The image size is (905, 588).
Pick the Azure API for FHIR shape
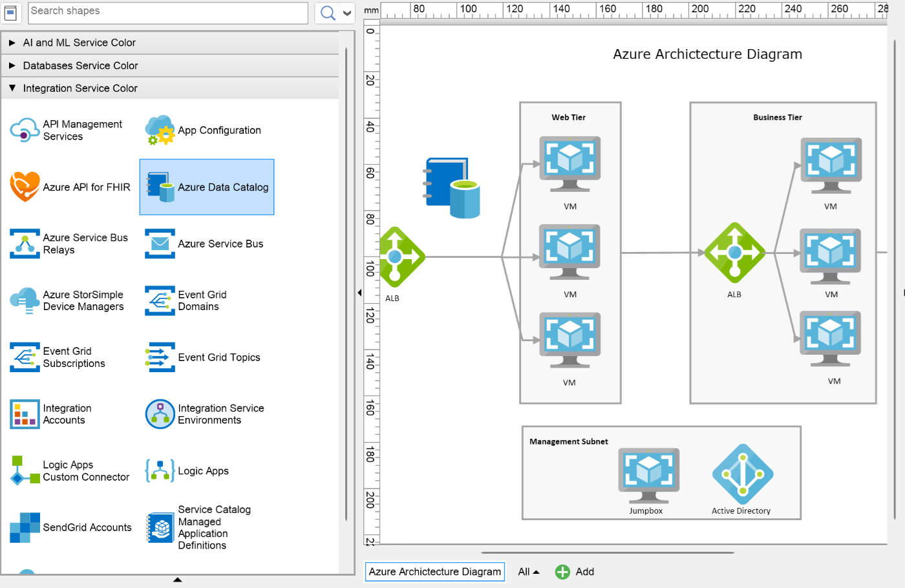coord(70,187)
